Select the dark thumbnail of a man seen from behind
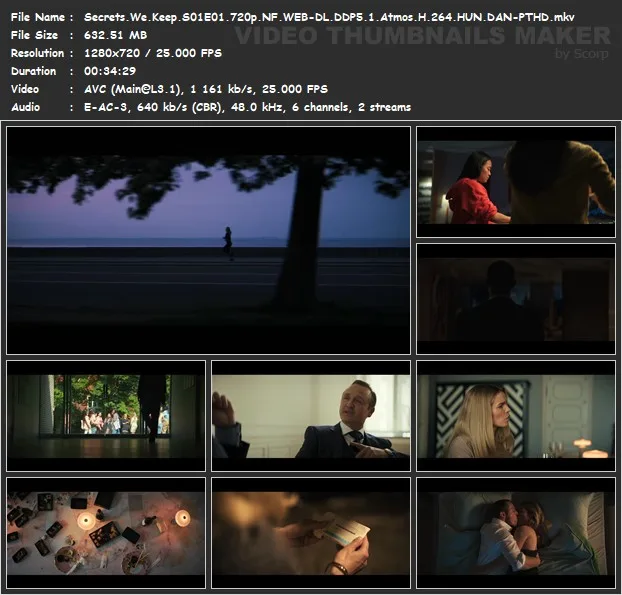The width and height of the screenshot is (622, 595). 516,299
